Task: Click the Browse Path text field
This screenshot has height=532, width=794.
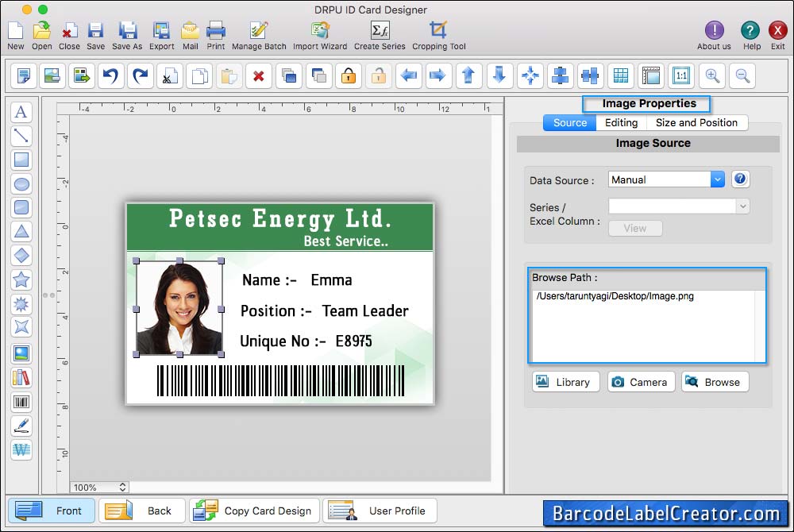Action: pyautogui.click(x=646, y=326)
